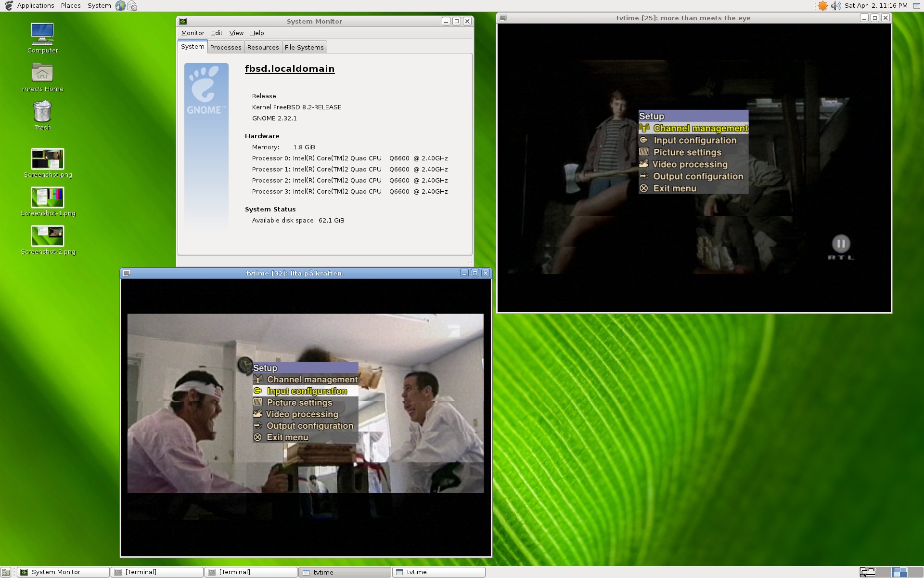The width and height of the screenshot is (924, 578).
Task: Click Available disk space 62.1 GiB
Action: [x=298, y=220]
